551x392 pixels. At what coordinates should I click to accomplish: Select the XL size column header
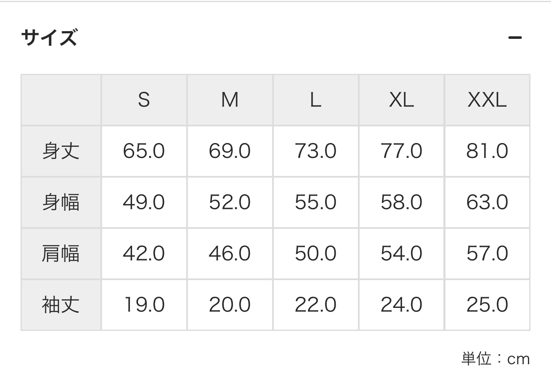coord(402,100)
